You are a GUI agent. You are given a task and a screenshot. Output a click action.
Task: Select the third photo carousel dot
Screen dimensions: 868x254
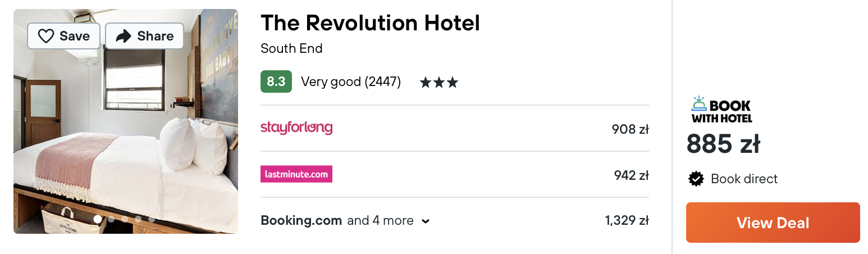click(125, 219)
